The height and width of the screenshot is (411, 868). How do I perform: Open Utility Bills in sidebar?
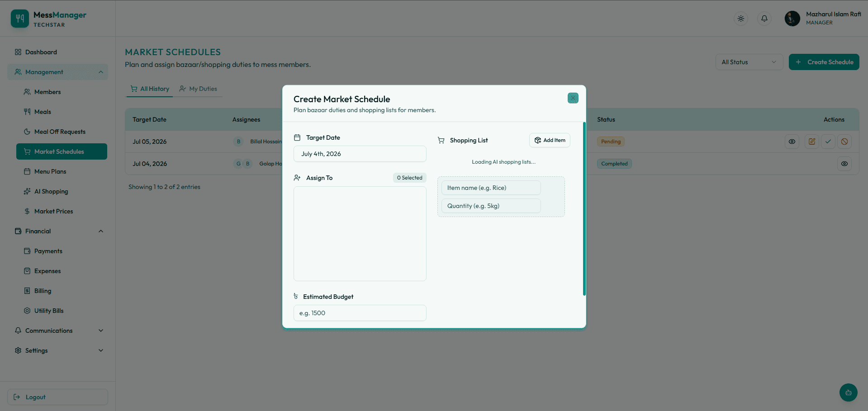pyautogui.click(x=62, y=311)
